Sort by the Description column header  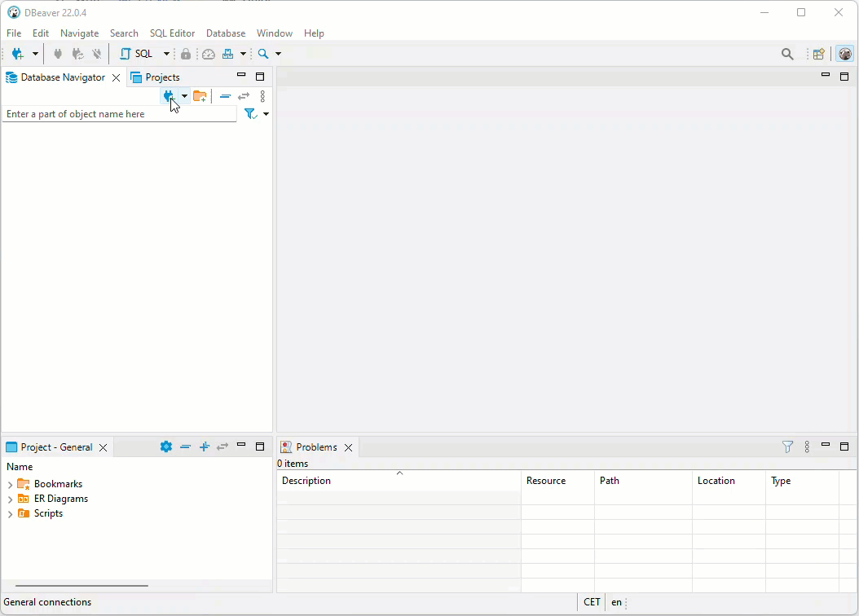pos(399,481)
